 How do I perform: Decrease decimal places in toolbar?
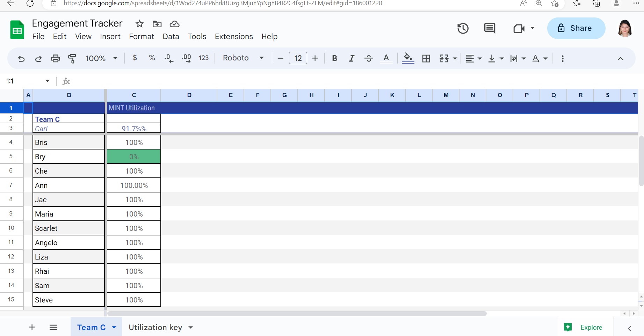tap(169, 58)
